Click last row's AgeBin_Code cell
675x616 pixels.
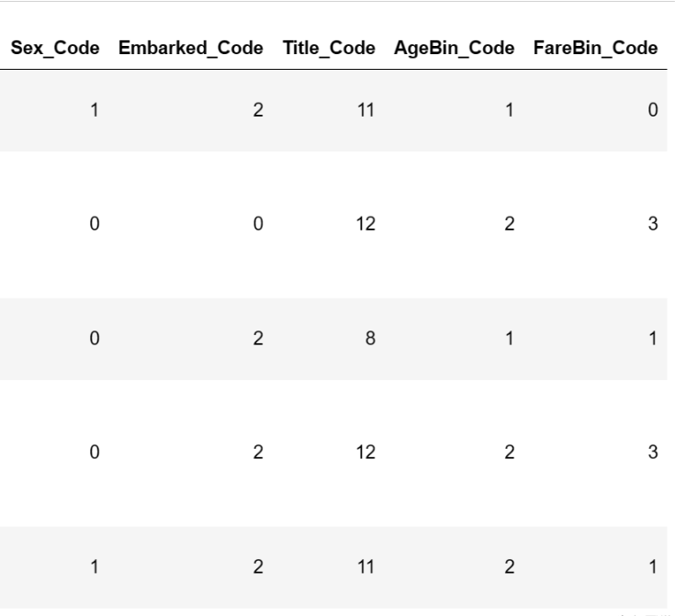click(509, 567)
